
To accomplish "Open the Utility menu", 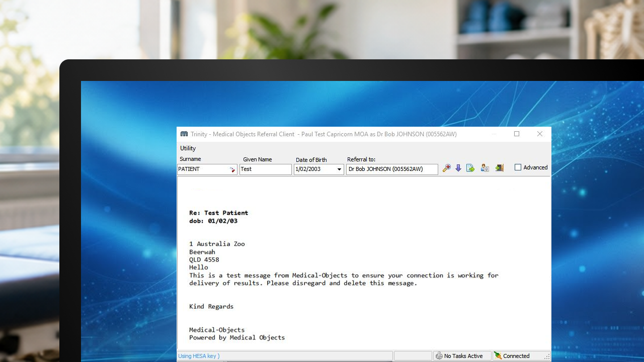I will 188,148.
